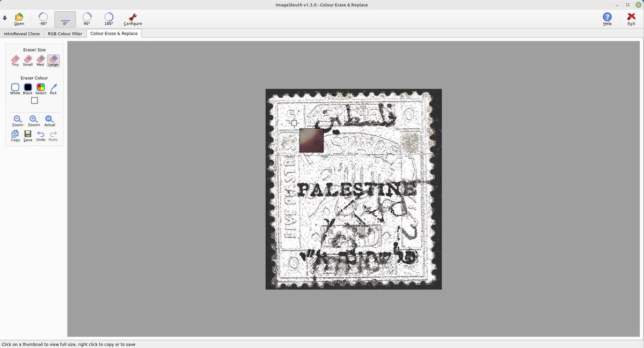Viewport: 644px width, 348px height.
Task: Click the PALESTINE overprint on the stamp
Action: [357, 189]
